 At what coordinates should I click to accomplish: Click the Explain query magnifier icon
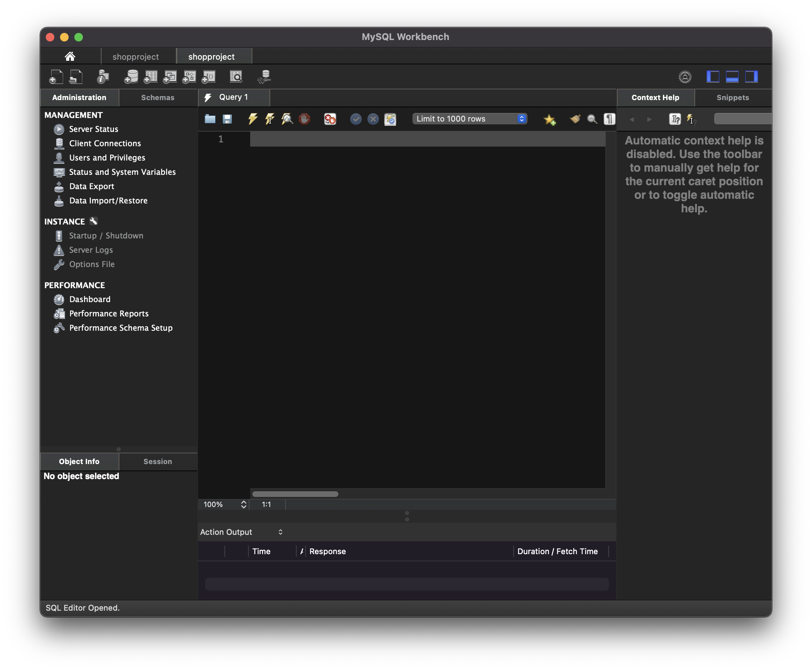pyautogui.click(x=287, y=119)
